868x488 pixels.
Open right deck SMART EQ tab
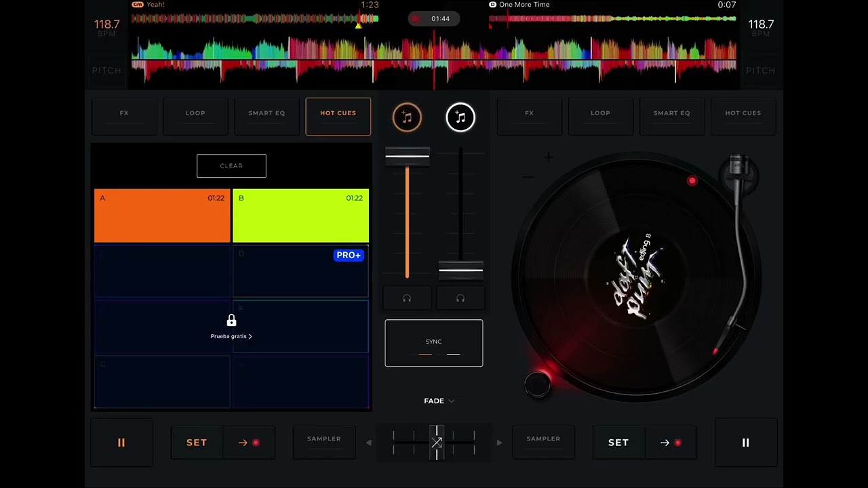pos(671,117)
